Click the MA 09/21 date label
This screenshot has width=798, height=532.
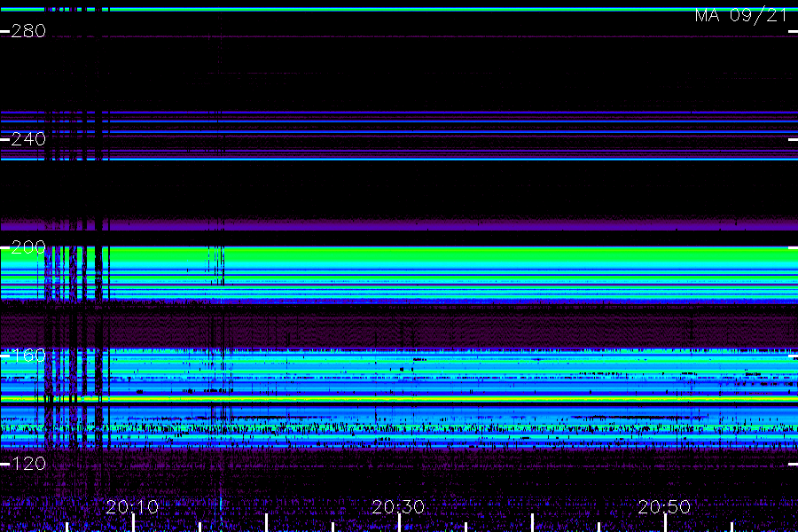pyautogui.click(x=741, y=15)
